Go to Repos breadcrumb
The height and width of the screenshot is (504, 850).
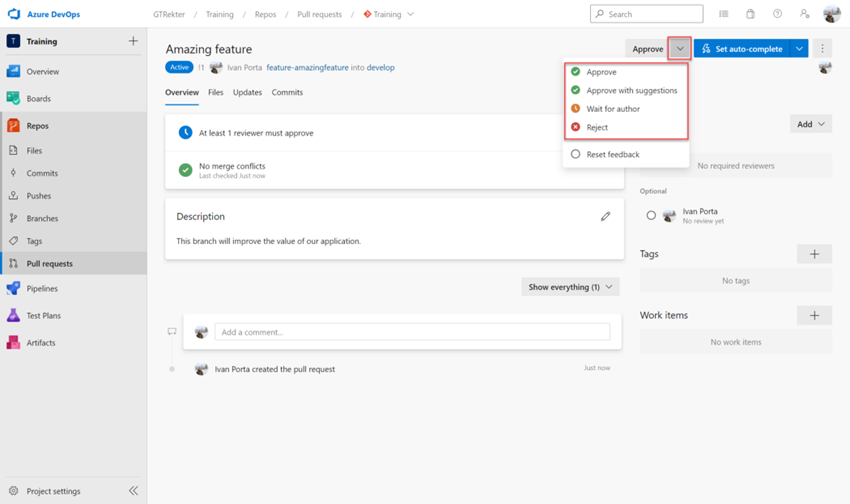(x=266, y=14)
